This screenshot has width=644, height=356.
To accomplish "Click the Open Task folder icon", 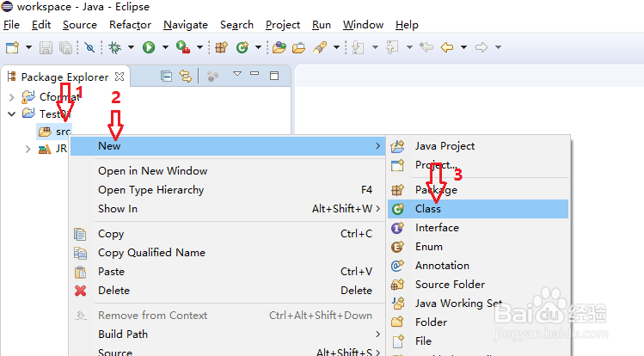I will [298, 47].
